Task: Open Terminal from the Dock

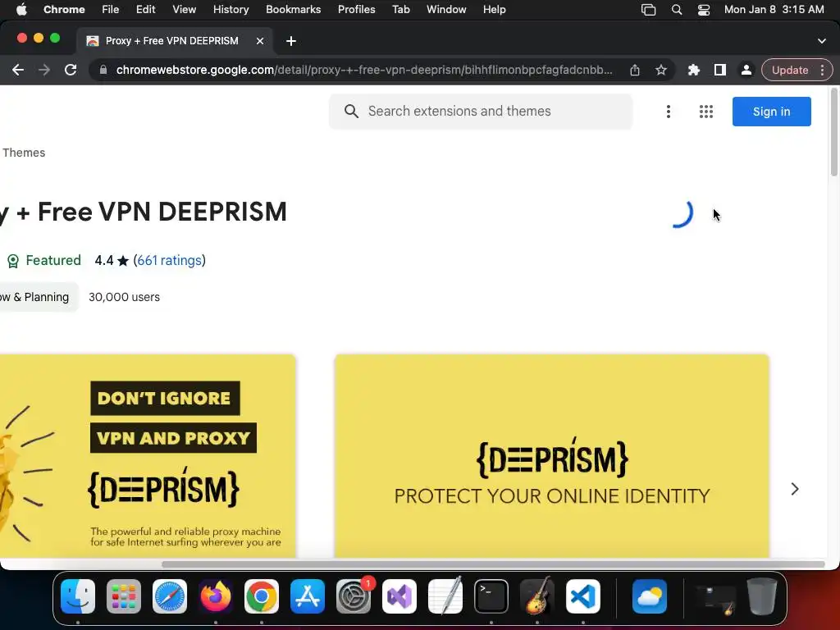Action: [x=491, y=596]
